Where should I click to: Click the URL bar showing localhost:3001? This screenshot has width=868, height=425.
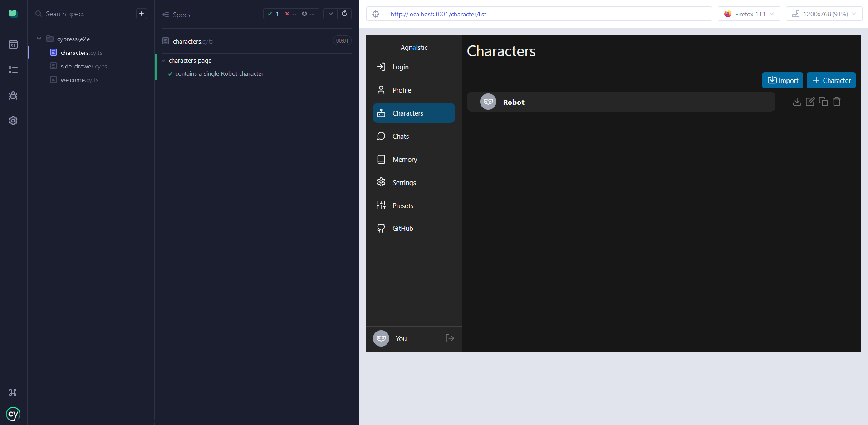[x=548, y=14]
